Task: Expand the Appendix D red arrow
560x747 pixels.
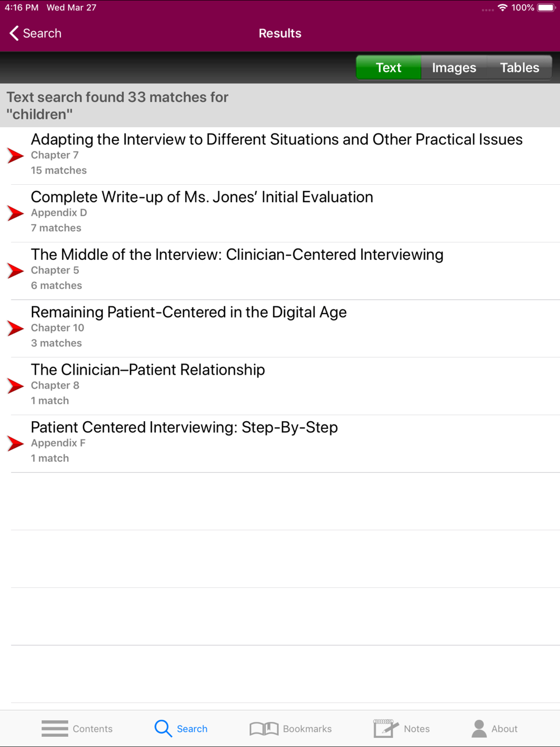Action: pyautogui.click(x=16, y=213)
